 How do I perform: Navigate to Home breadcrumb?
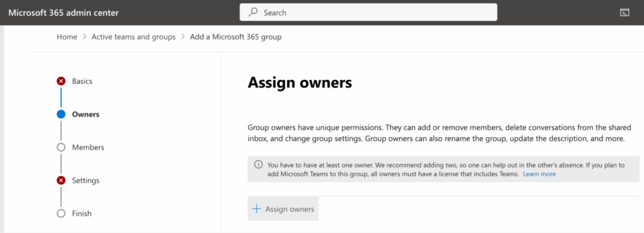[67, 37]
